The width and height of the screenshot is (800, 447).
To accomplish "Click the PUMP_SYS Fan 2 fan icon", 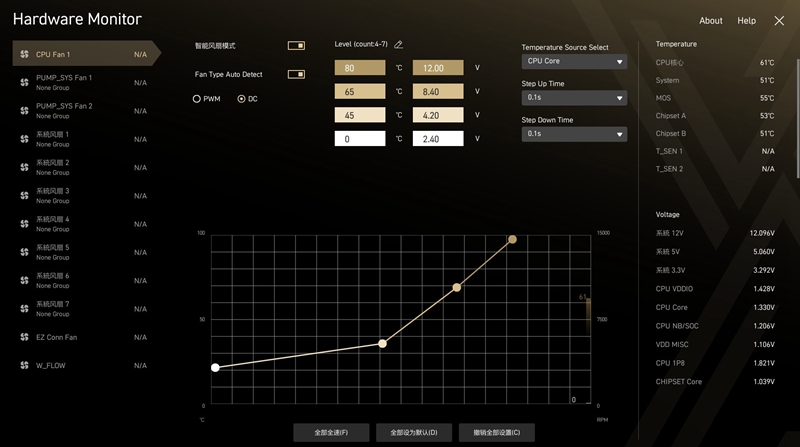I will pyautogui.click(x=24, y=110).
